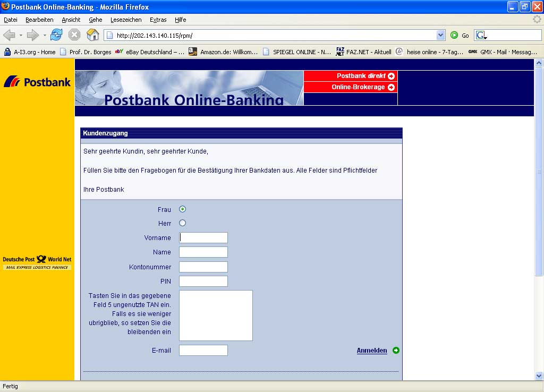Open the Bearbeiten menu
The width and height of the screenshot is (544, 392).
pos(39,20)
